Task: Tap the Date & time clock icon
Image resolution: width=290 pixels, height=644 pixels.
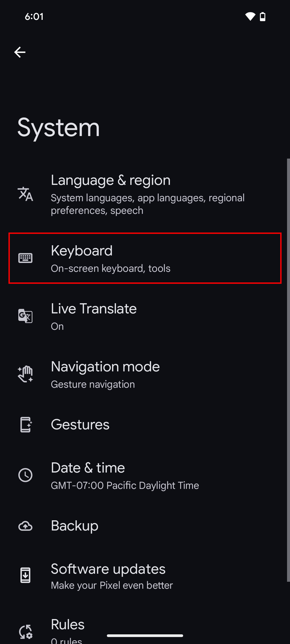Action: pos(26,475)
